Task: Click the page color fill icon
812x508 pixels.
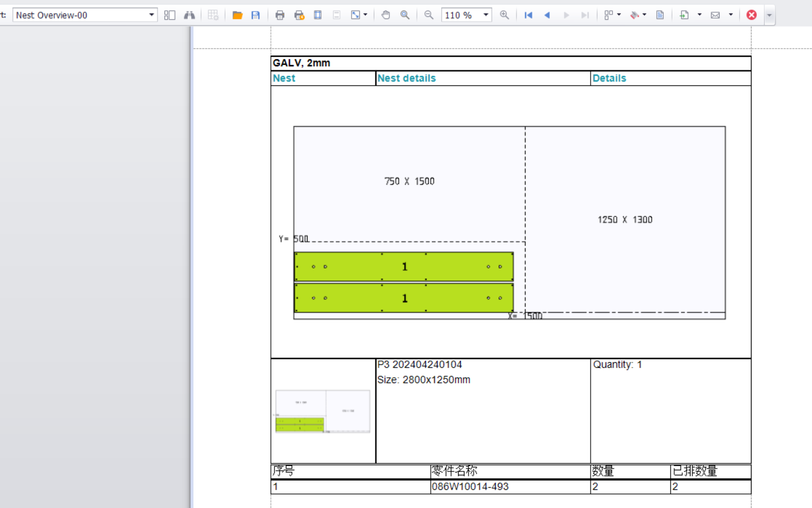Action: (635, 15)
